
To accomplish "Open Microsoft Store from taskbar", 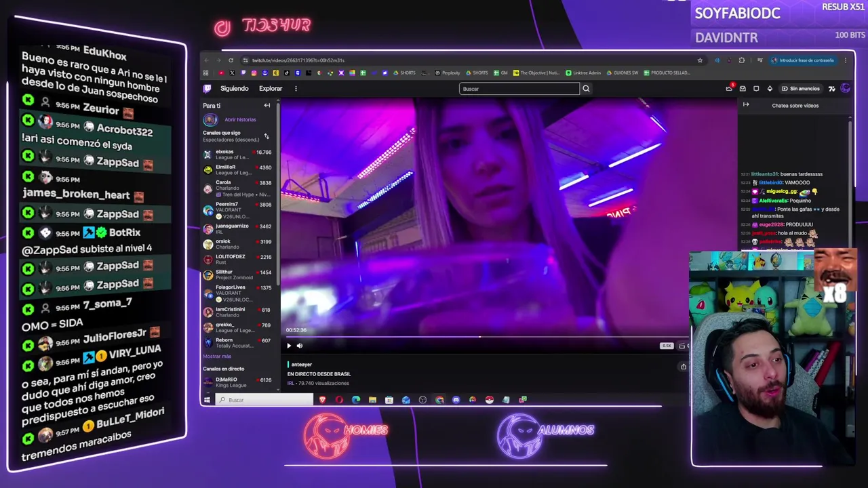I will (389, 400).
